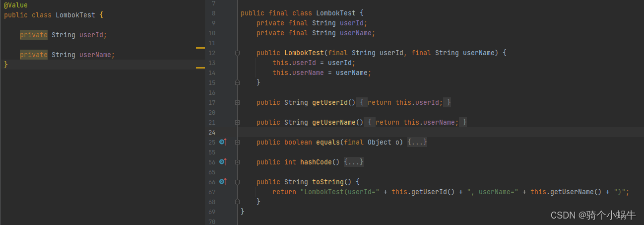Click line number 8 in the gutter
Viewport: 644px width, 225px height.
213,13
